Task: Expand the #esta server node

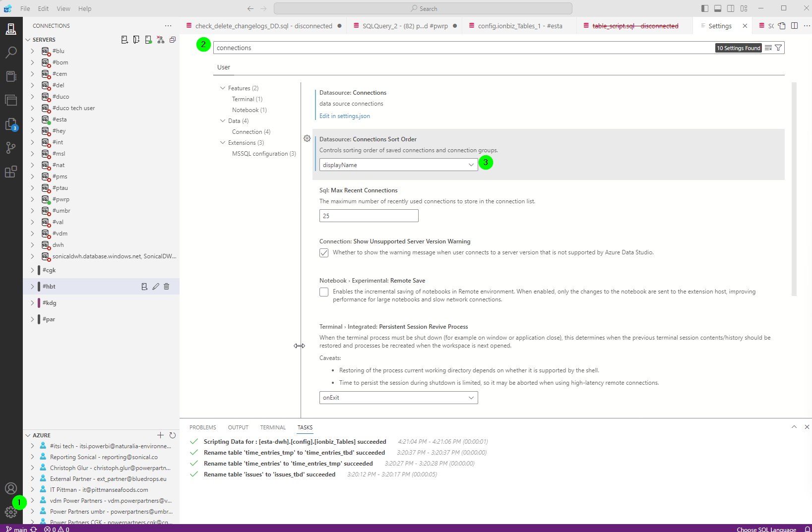Action: click(33, 119)
